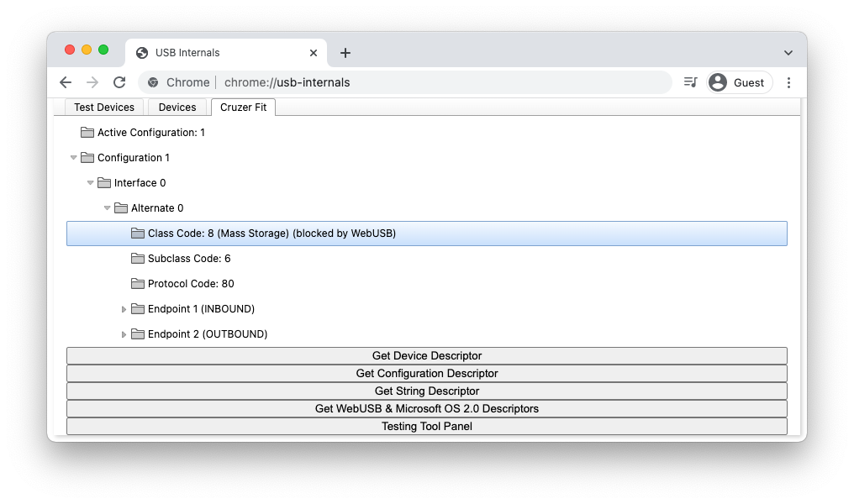Maximize the window with the green button
The width and height of the screenshot is (854, 504).
tap(103, 50)
